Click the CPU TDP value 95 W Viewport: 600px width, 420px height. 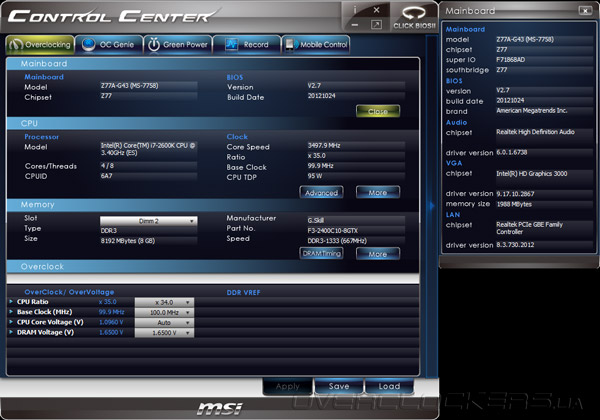coord(356,176)
